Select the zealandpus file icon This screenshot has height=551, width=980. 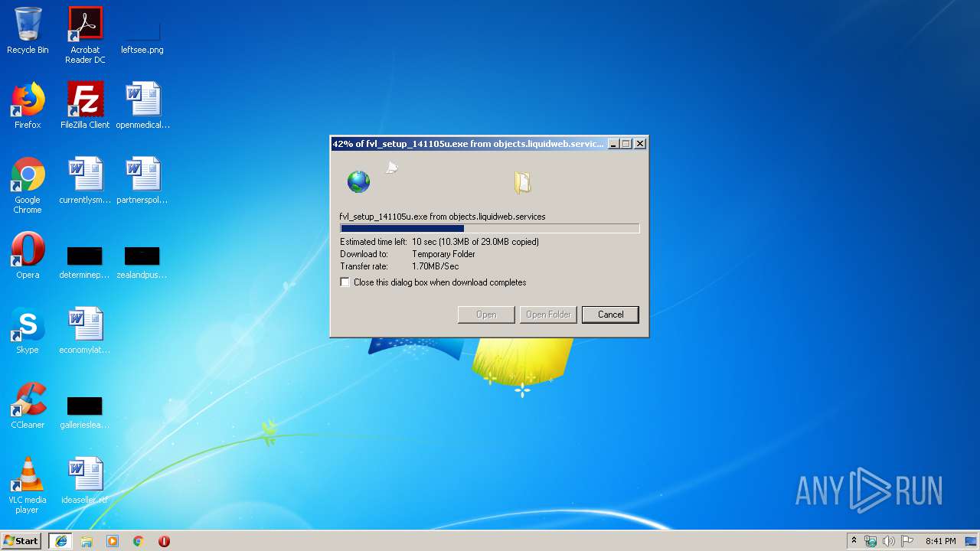click(142, 262)
